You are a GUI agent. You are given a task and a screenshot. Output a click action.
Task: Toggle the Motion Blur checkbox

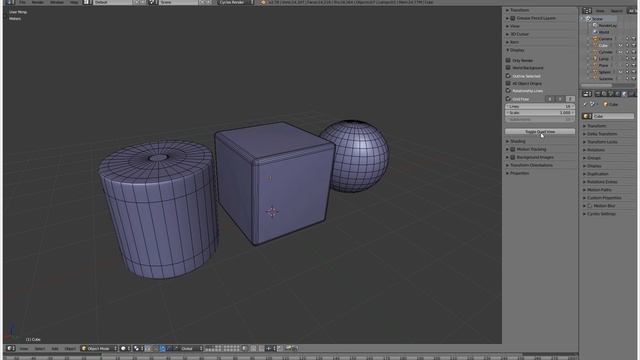click(x=589, y=206)
